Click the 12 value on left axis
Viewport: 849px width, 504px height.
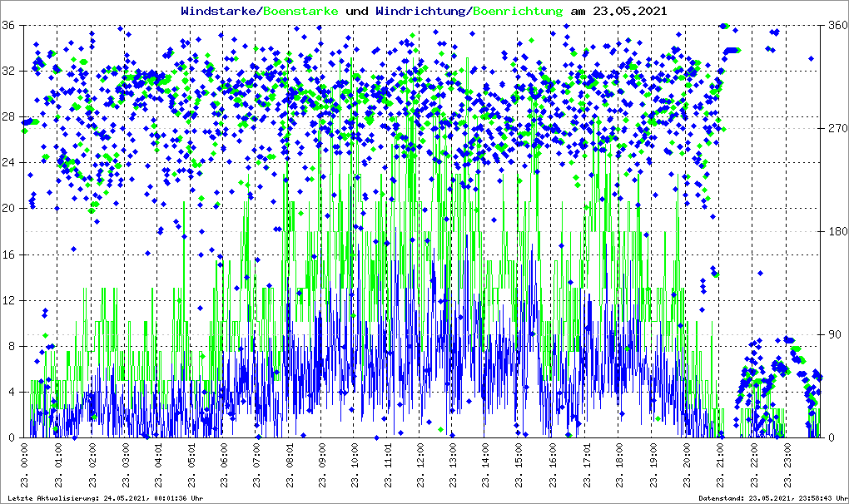click(8, 300)
